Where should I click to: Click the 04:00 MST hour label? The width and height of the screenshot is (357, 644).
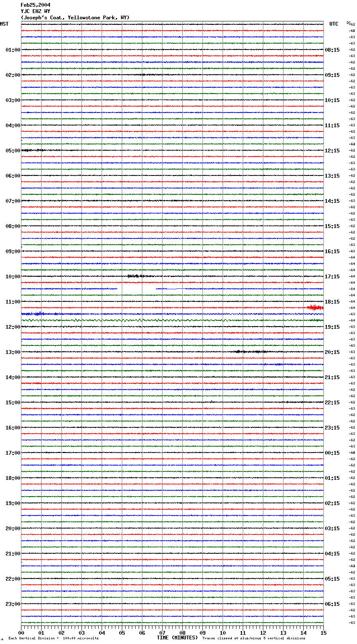13,126
